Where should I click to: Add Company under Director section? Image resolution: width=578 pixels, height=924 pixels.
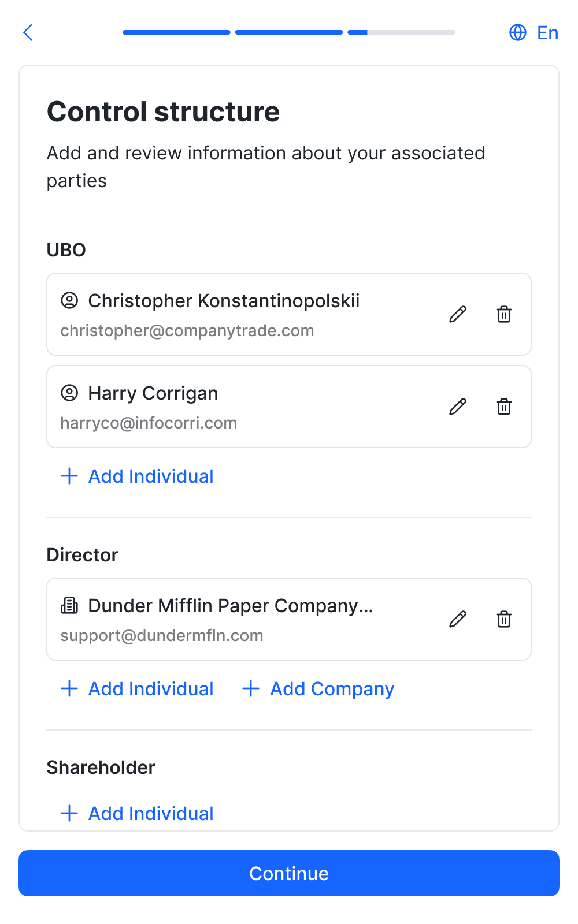click(x=318, y=689)
